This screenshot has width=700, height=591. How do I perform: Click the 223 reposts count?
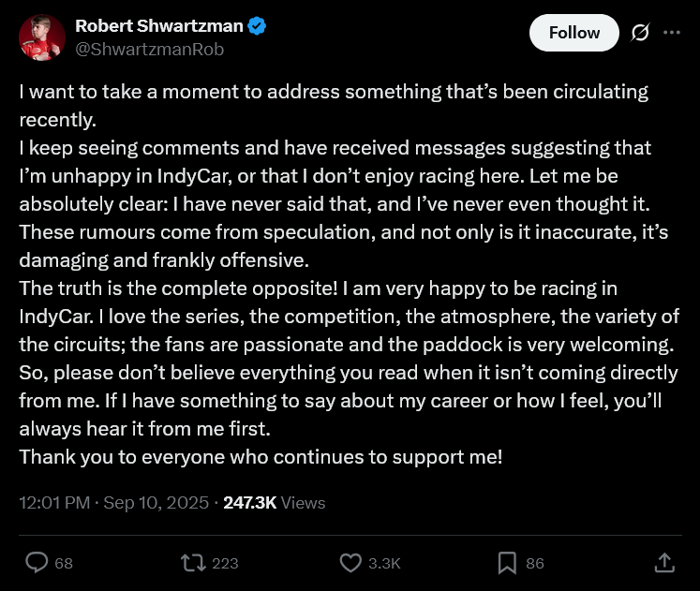click(x=225, y=563)
